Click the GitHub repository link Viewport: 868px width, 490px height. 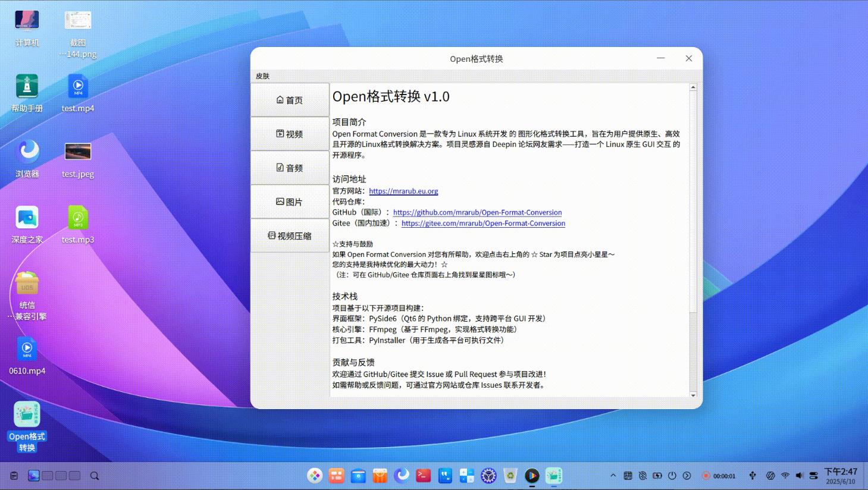click(477, 212)
